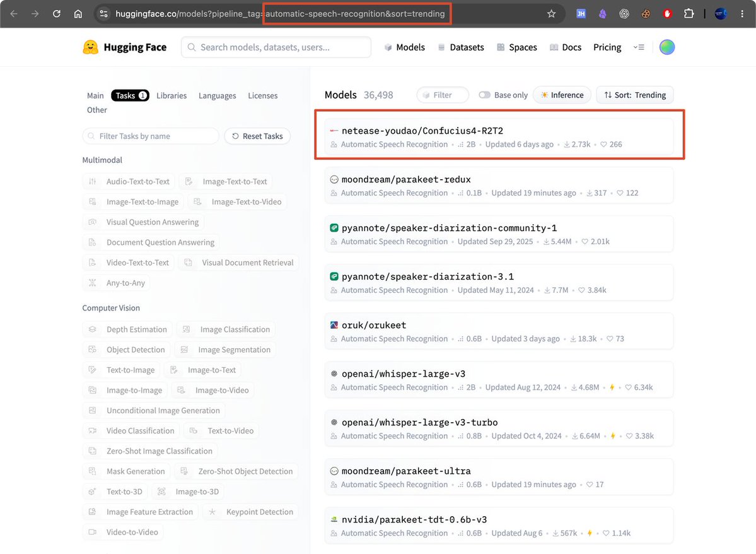
Task: Select the Depth Estimation task filter
Action: (128, 329)
